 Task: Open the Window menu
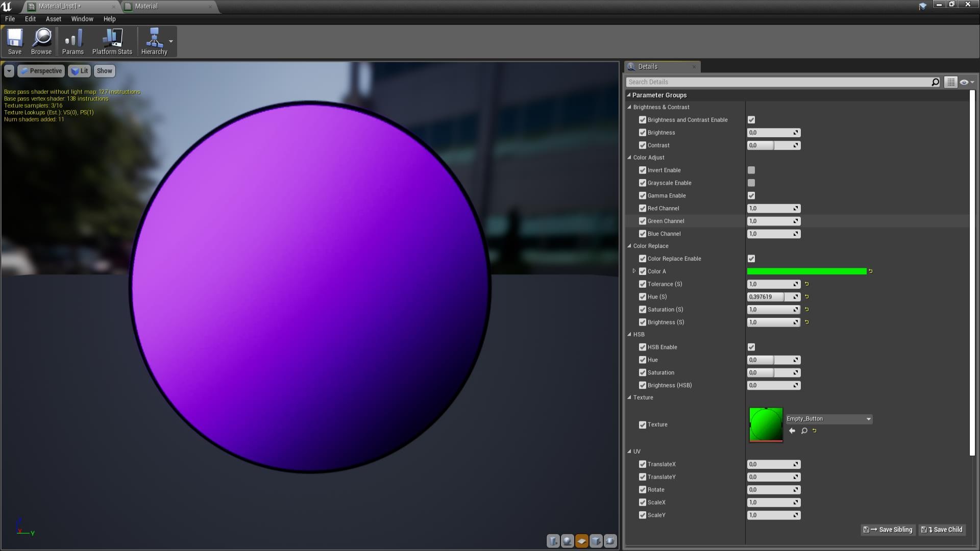pos(82,19)
